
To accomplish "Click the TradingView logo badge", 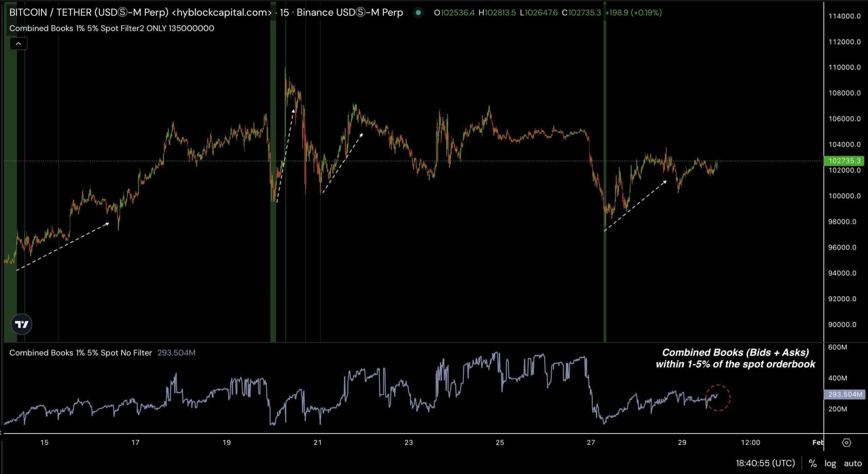I will click(x=22, y=324).
